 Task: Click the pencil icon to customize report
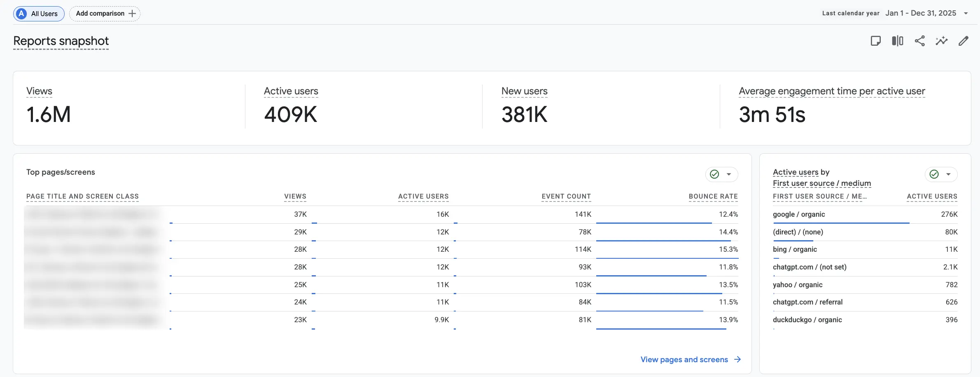coord(964,41)
